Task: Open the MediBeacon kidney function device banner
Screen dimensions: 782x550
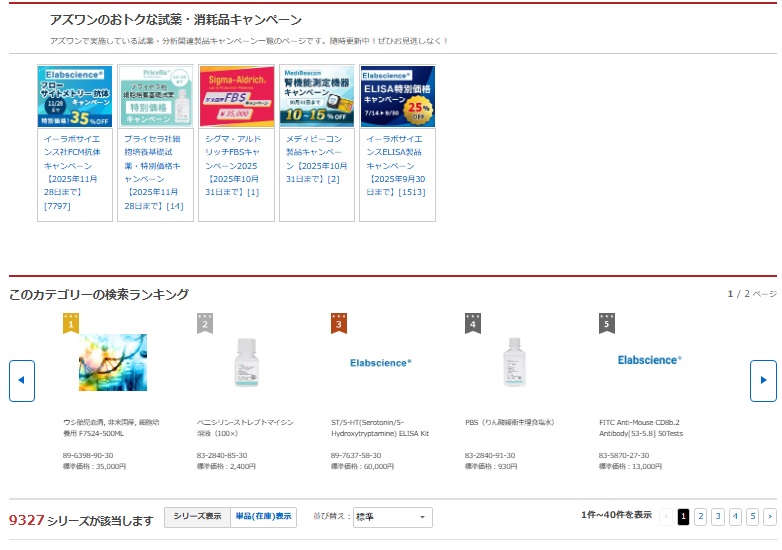Action: pos(316,96)
